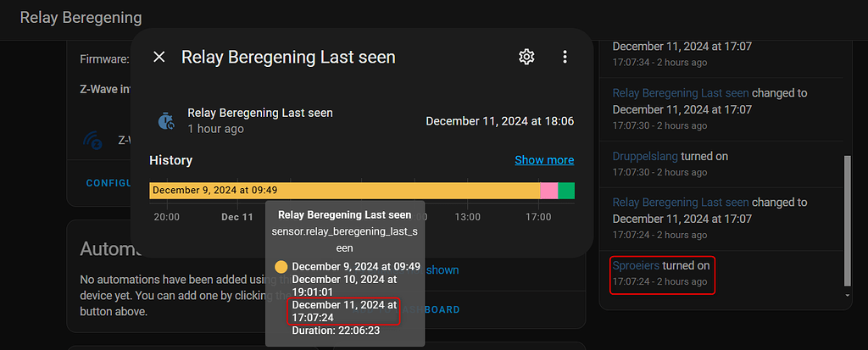
Task: Click the yellow legend dot in tooltip
Action: coord(281,266)
